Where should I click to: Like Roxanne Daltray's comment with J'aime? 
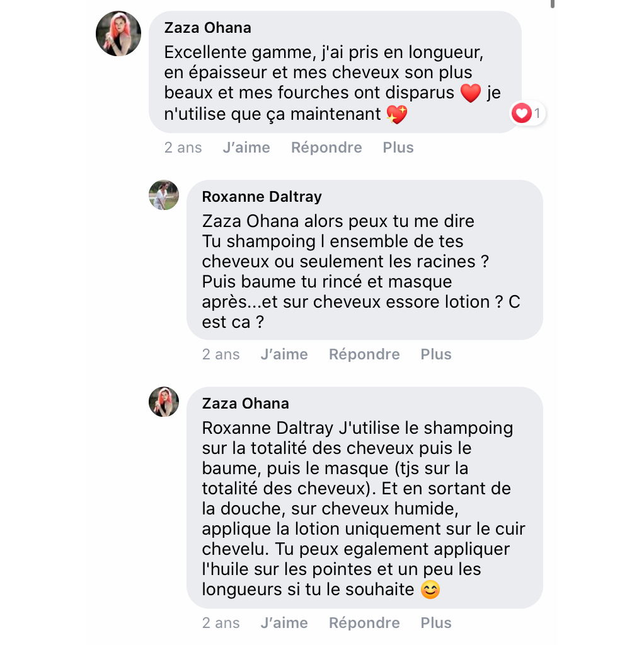point(284,354)
